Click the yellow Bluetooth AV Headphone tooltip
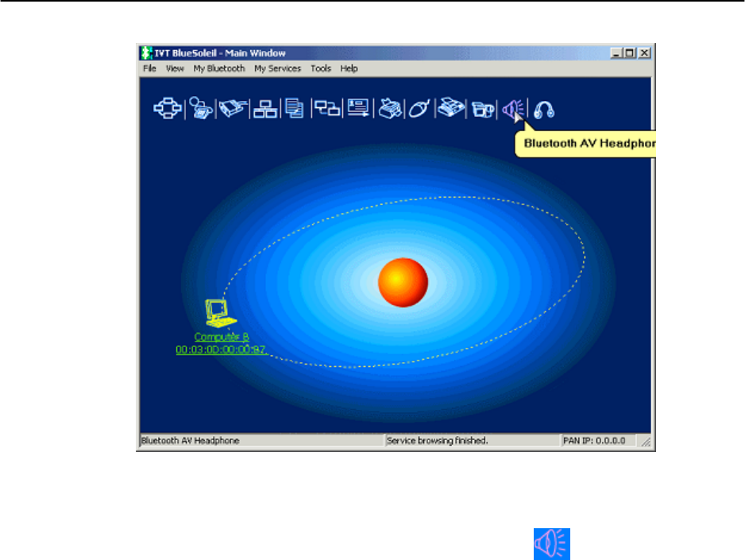The width and height of the screenshot is (745, 560). coord(585,144)
